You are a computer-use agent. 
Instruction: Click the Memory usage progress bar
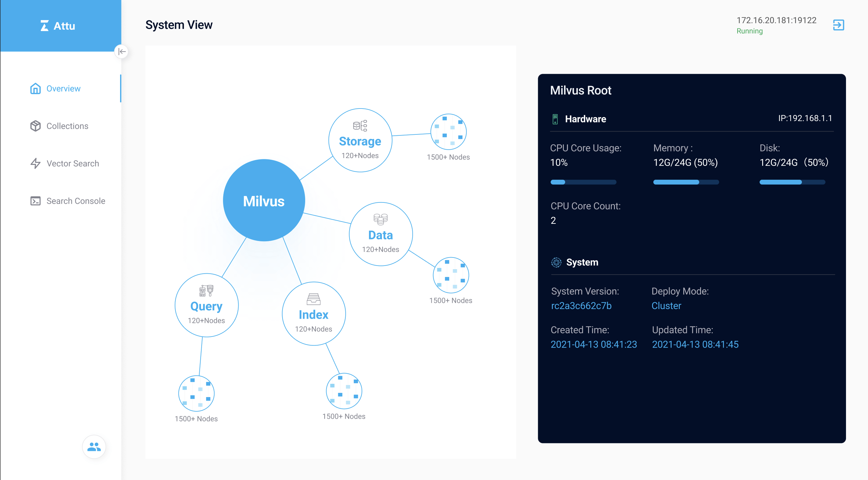(x=686, y=182)
